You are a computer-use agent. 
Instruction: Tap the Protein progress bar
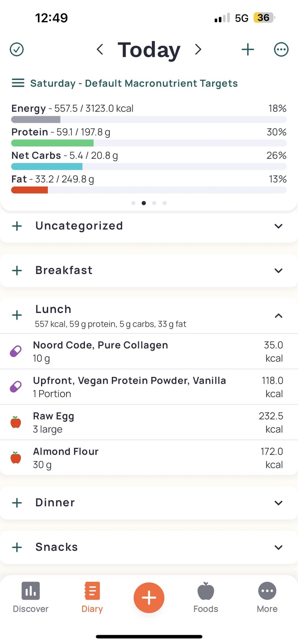coord(149,143)
